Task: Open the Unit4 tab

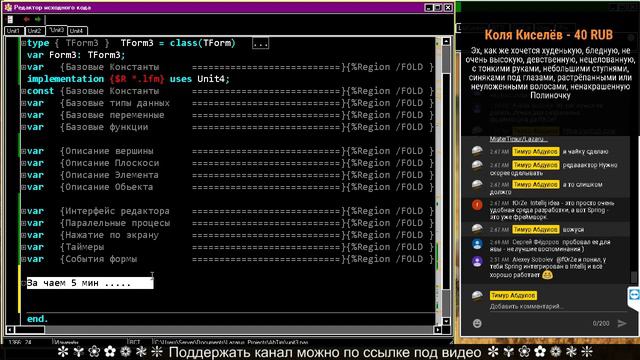Action: 77,31
